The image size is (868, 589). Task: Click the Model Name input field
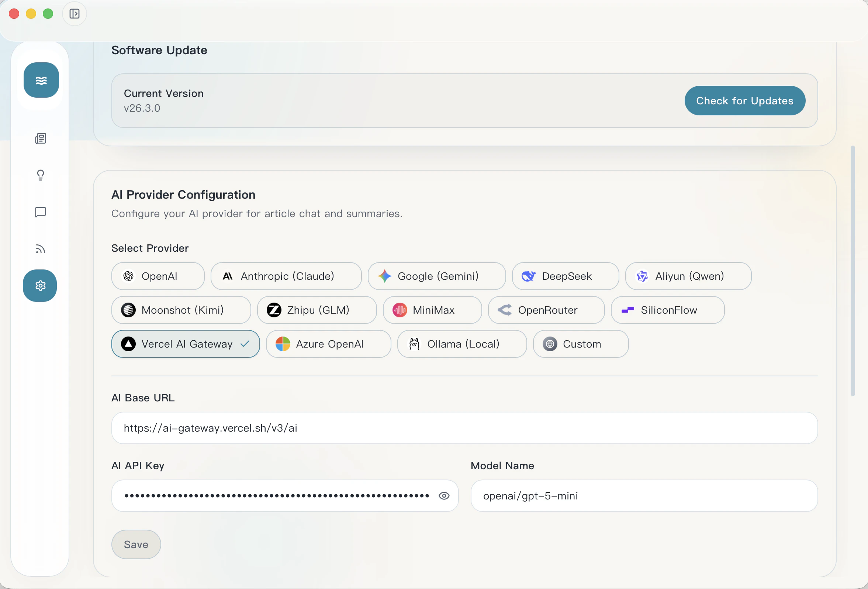(644, 496)
